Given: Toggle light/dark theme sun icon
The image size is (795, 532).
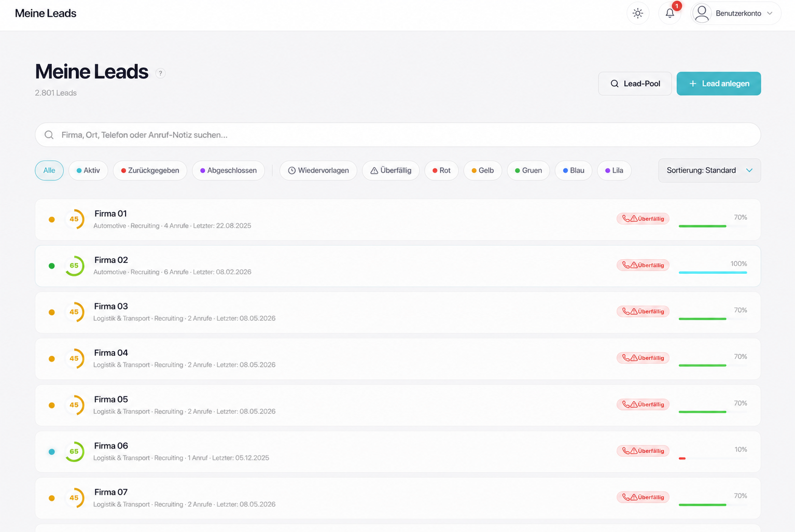Looking at the screenshot, I should 638,13.
